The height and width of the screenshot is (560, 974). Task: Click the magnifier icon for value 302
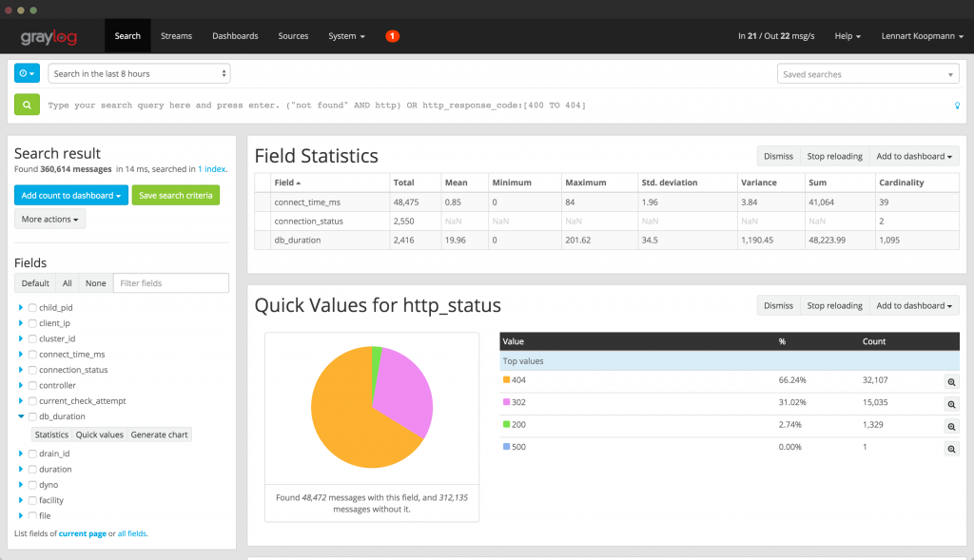pos(951,403)
